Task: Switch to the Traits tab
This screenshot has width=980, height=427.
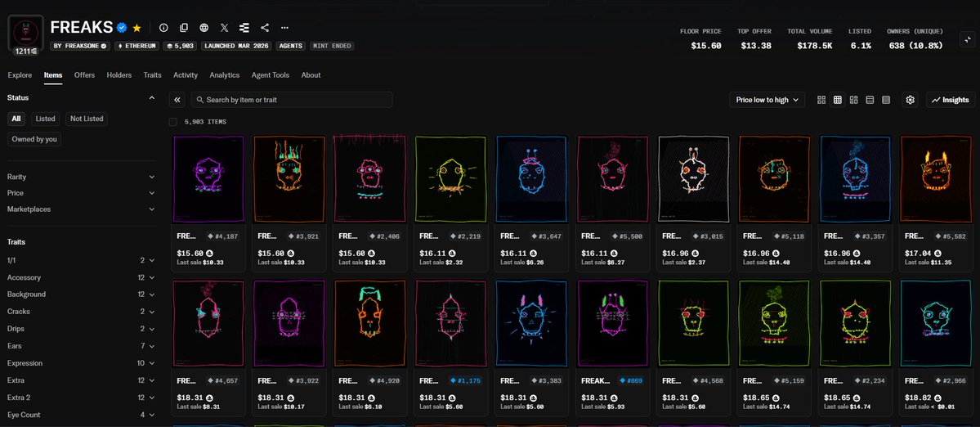Action: [153, 75]
